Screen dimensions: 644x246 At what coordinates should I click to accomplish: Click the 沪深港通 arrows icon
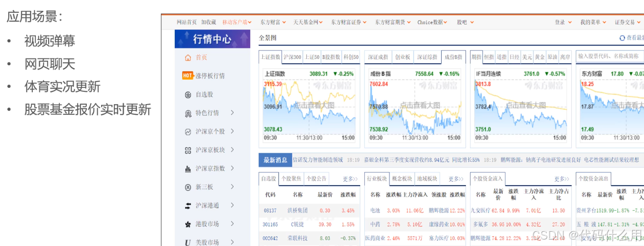[188, 205]
